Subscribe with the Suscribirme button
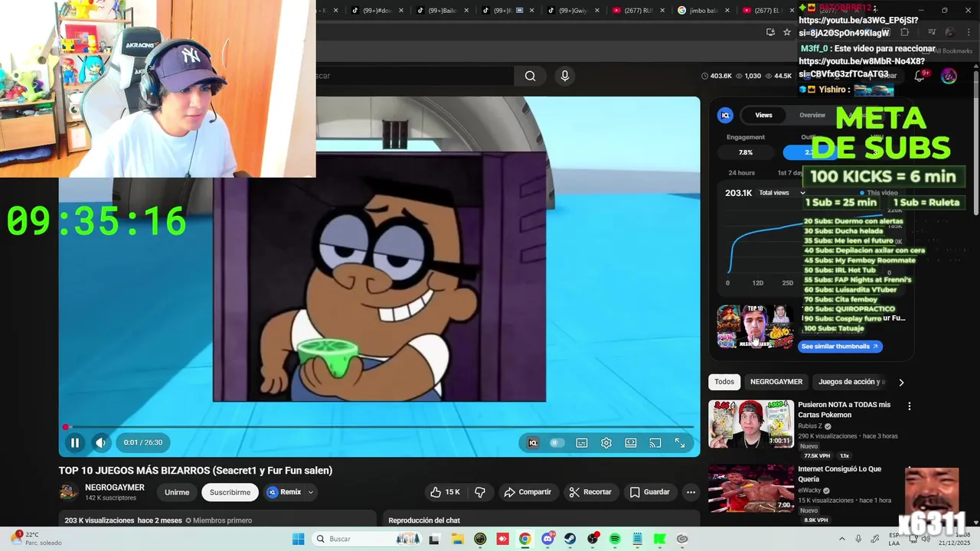Viewport: 980px width, 551px height. click(230, 492)
